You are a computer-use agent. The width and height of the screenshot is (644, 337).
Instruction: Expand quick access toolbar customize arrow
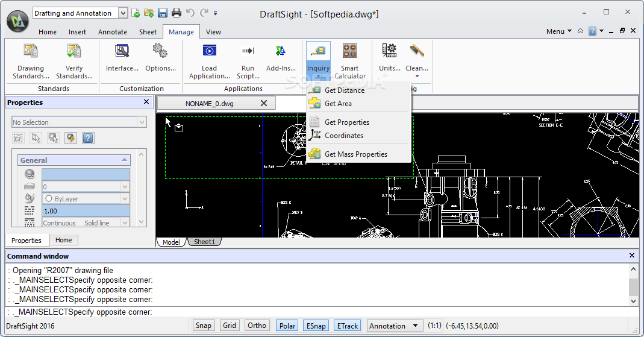pos(215,13)
